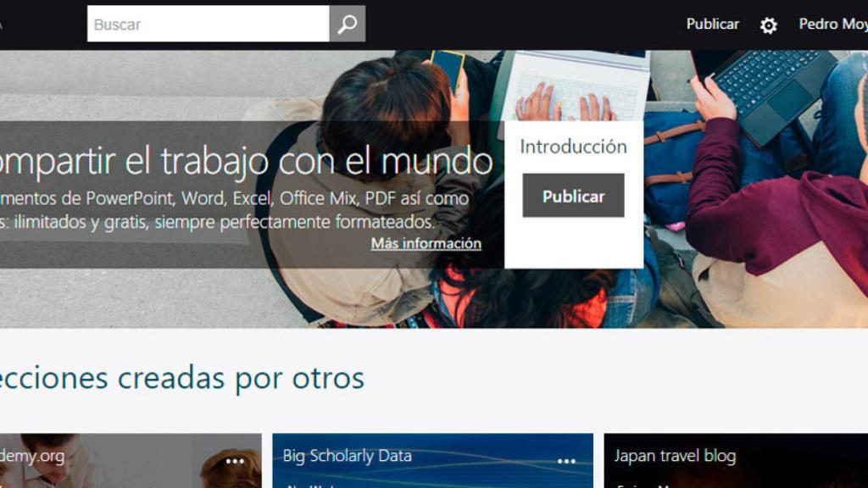Click the Introducción panel label
The width and height of the screenshot is (868, 488).
[573, 146]
